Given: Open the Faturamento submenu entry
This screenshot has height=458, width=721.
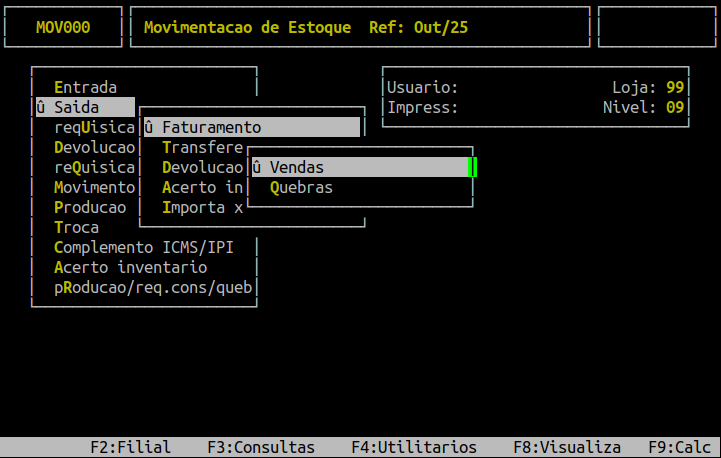Looking at the screenshot, I should pos(211,127).
